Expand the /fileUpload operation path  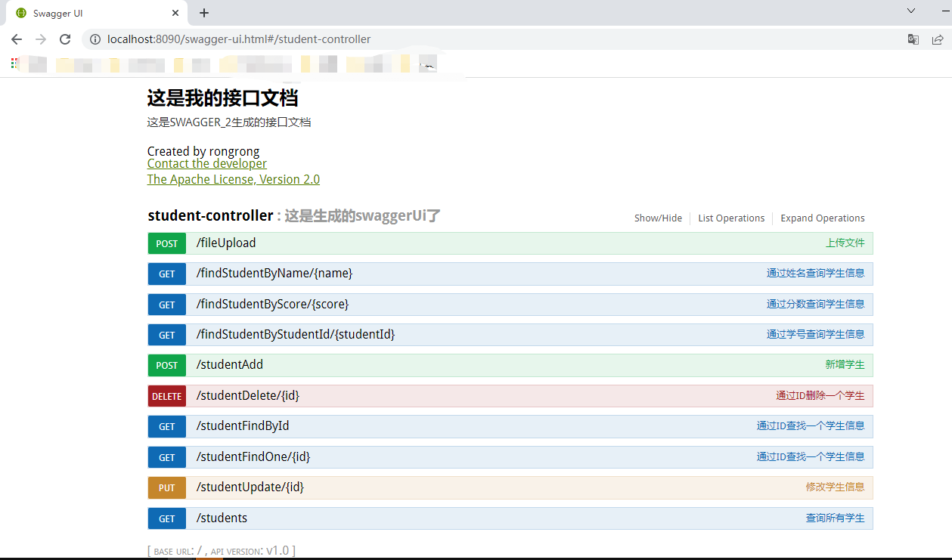(226, 243)
